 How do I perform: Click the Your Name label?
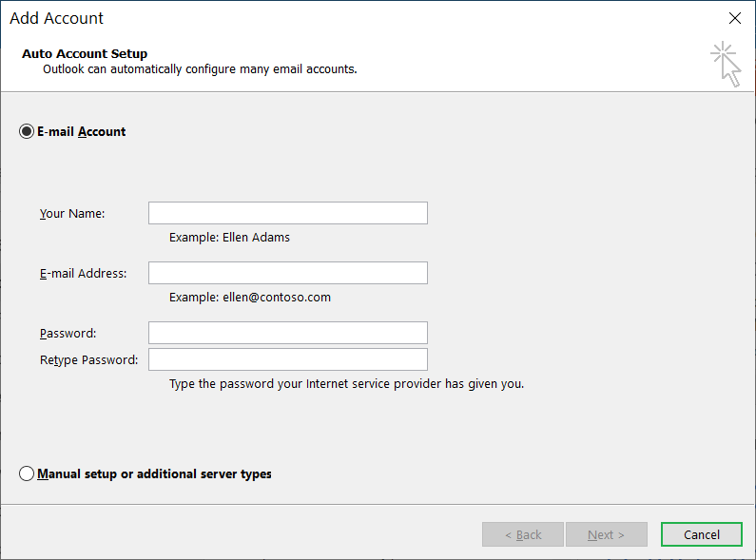72,214
